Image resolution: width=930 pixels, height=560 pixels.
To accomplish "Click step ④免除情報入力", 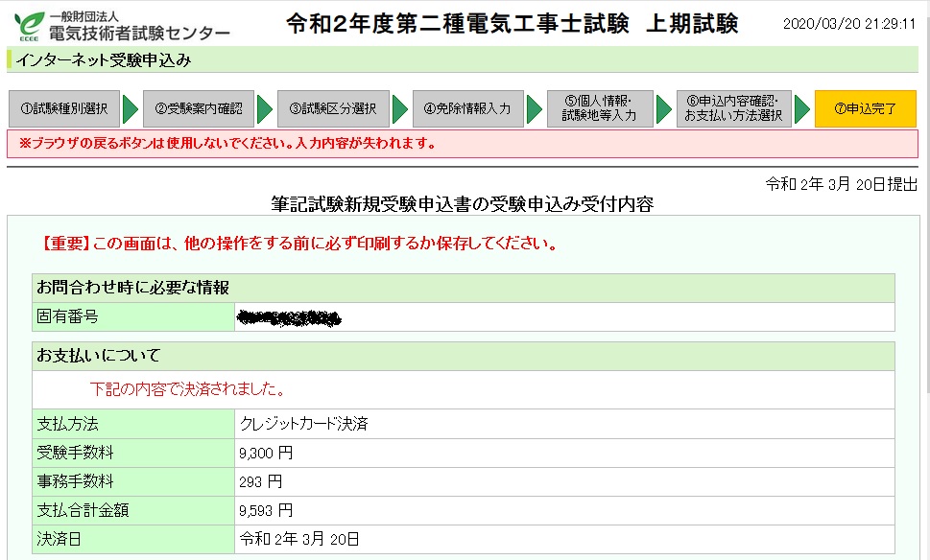I will [468, 108].
